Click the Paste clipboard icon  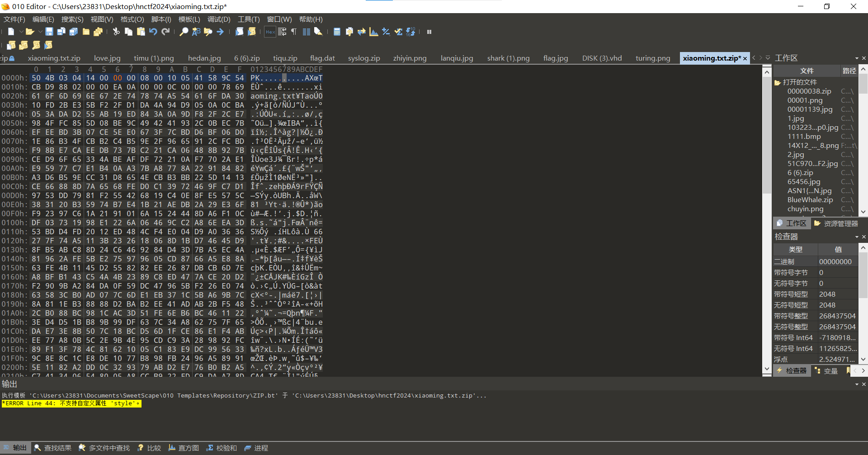[141, 32]
